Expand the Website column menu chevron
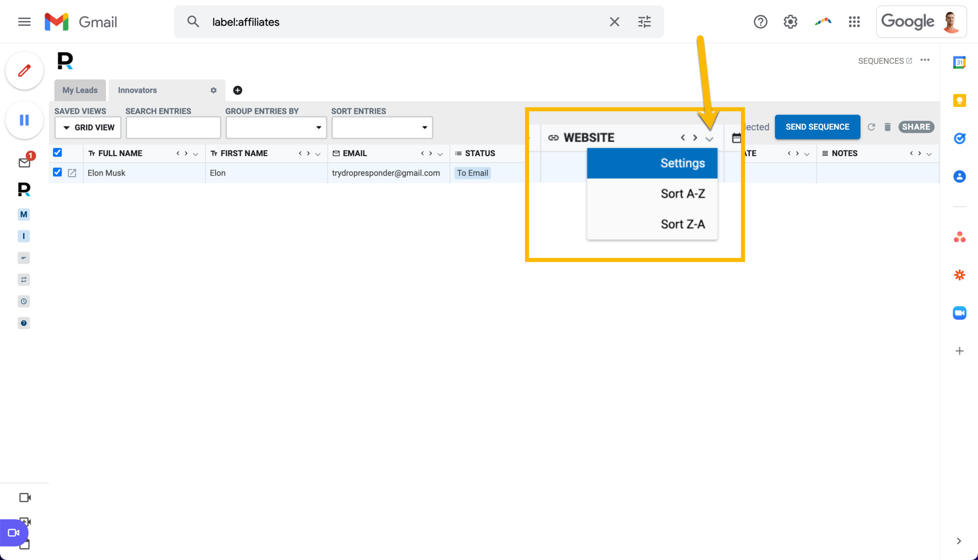The height and width of the screenshot is (560, 978). click(x=709, y=139)
